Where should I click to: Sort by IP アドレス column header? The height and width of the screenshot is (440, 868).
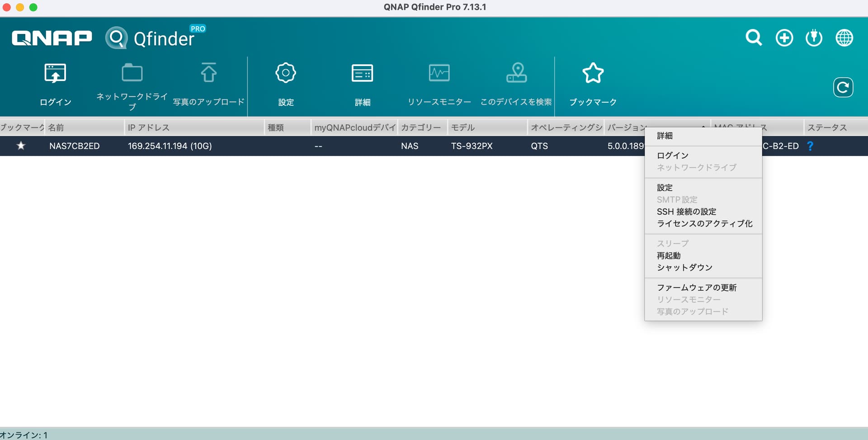(148, 128)
